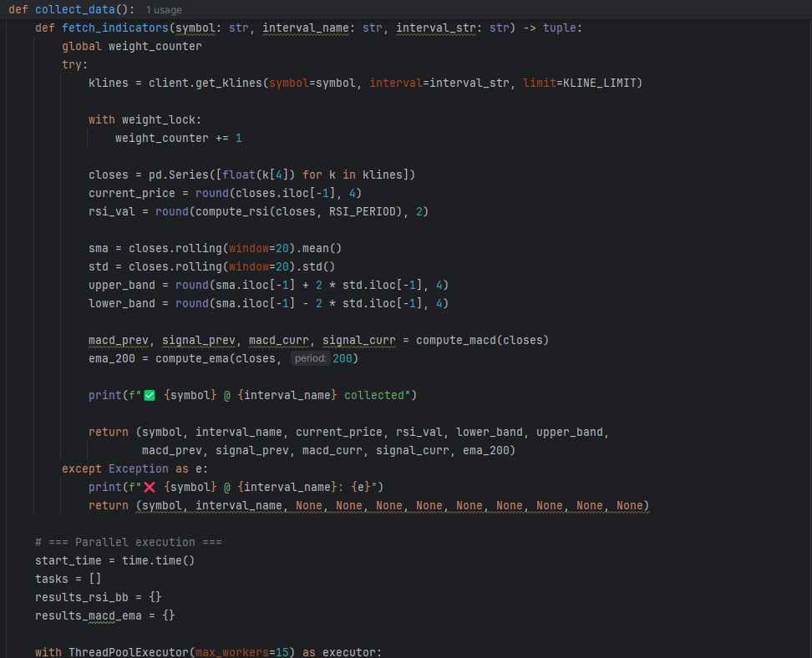The width and height of the screenshot is (812, 658).
Task: Click on ThreadPoolExecutor class name
Action: [x=129, y=651]
